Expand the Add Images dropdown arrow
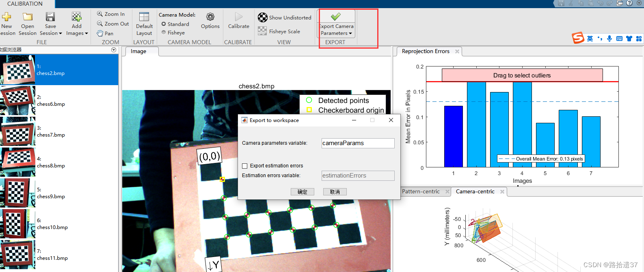Viewport: 644px width, 272px height. 86,33
